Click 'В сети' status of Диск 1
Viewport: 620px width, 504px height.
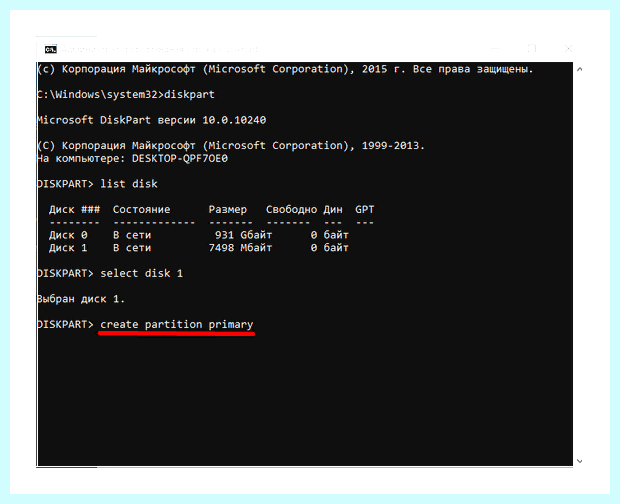pos(132,248)
